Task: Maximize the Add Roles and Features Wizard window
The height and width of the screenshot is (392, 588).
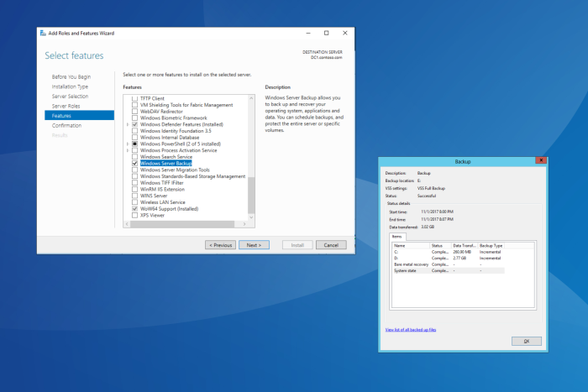Action: pyautogui.click(x=326, y=33)
